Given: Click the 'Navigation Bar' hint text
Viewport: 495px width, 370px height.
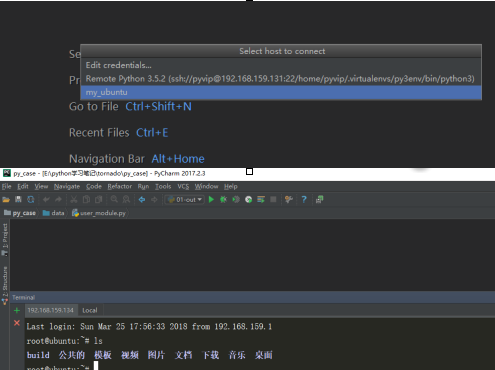Looking at the screenshot, I should (x=107, y=159).
